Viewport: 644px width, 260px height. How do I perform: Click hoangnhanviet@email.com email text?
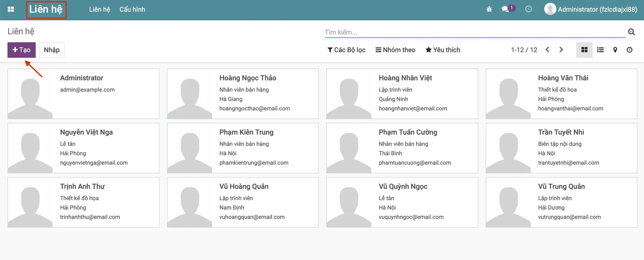[413, 108]
